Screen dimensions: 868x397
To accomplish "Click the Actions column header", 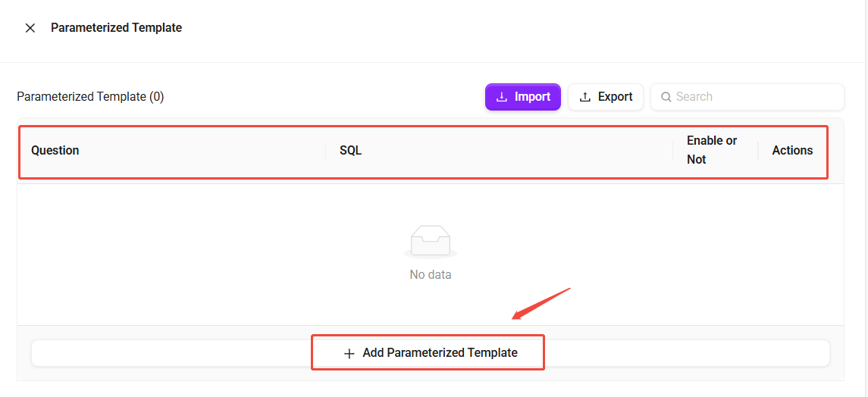I will point(792,150).
